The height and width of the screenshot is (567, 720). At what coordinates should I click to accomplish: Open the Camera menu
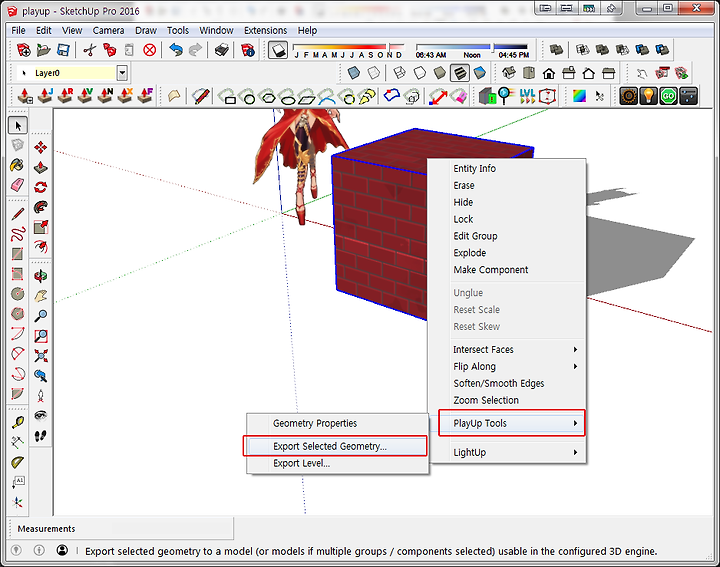tap(108, 30)
